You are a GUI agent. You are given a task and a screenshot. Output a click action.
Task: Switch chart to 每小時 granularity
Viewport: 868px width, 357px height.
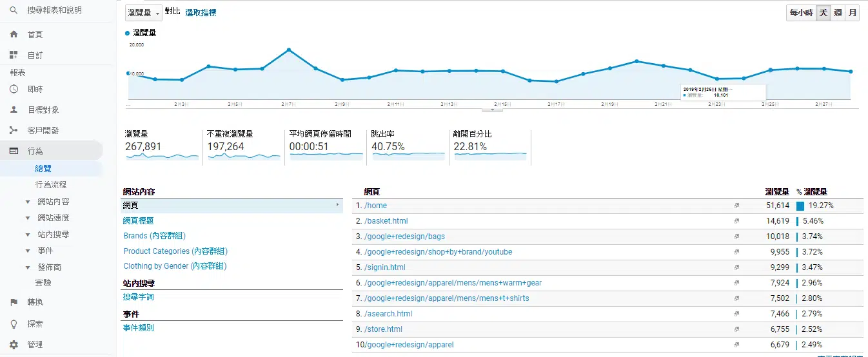click(801, 13)
